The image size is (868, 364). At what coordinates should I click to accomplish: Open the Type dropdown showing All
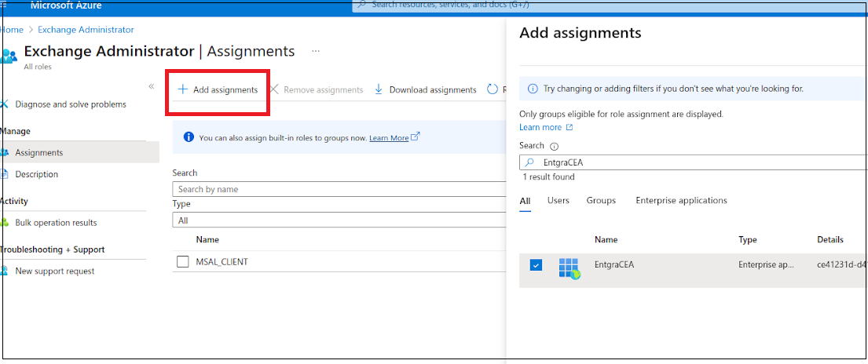tap(339, 220)
